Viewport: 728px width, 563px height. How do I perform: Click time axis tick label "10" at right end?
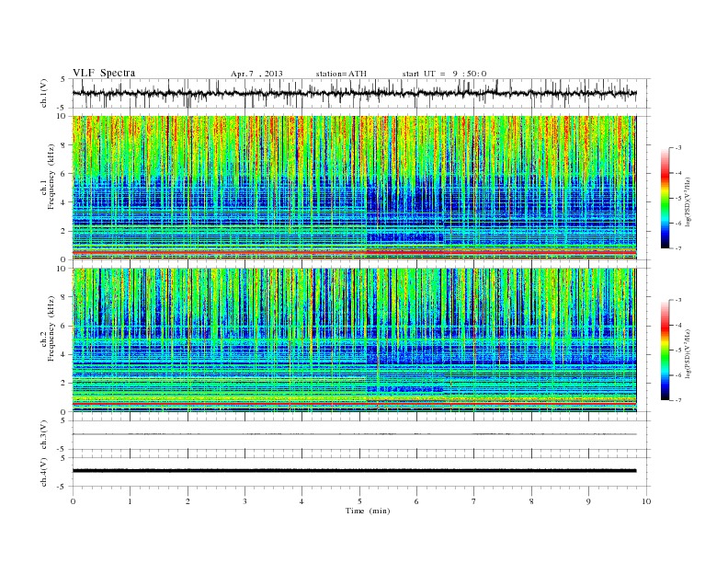click(x=646, y=501)
